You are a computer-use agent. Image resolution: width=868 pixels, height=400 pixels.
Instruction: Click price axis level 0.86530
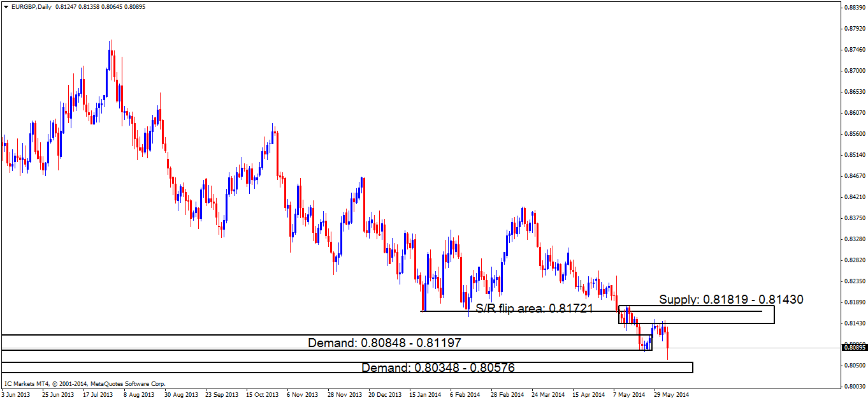click(854, 91)
